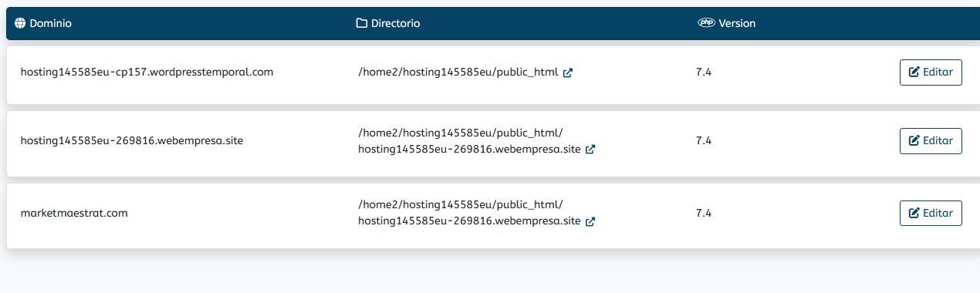
Task: Open external link icon in the webempresa.site domain row
Action: [590, 150]
